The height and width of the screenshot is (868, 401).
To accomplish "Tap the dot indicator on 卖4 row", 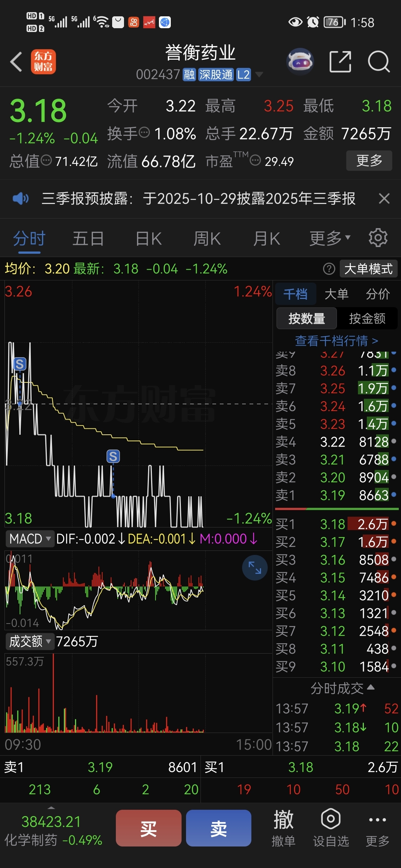I will pos(394,441).
